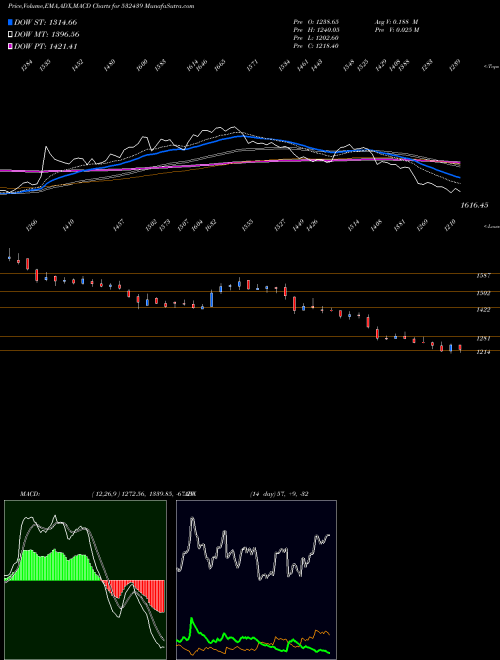500x660 pixels.
Task: Click the 1281 horizontal level label
Action: pyautogui.click(x=482, y=338)
